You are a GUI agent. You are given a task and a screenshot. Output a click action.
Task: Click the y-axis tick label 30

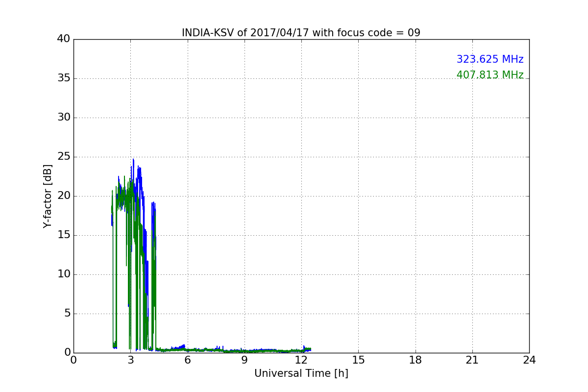(64, 118)
